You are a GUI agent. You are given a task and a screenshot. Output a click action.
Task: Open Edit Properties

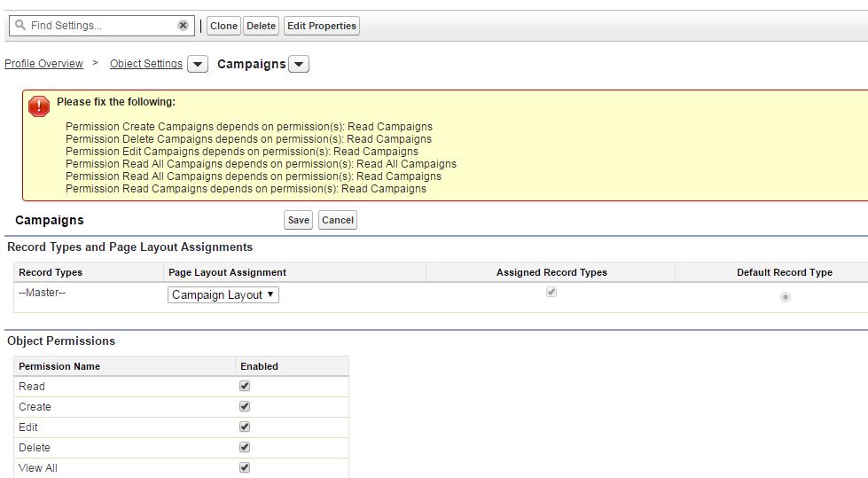[x=321, y=26]
